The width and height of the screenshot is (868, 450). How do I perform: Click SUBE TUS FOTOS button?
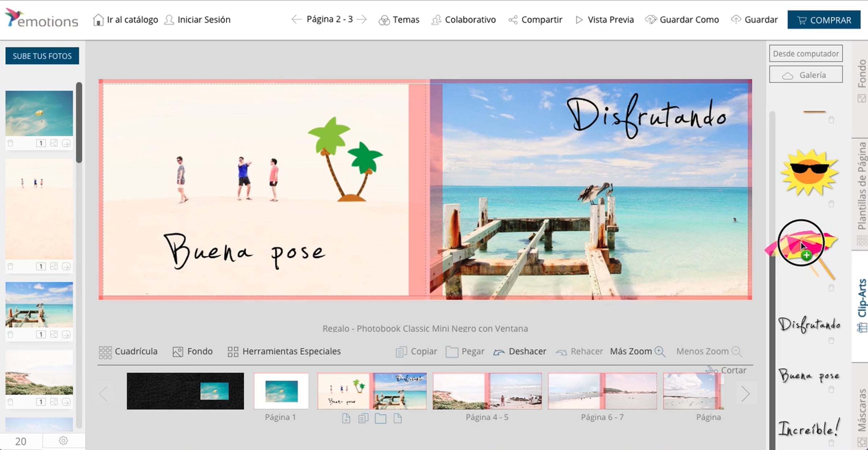42,56
